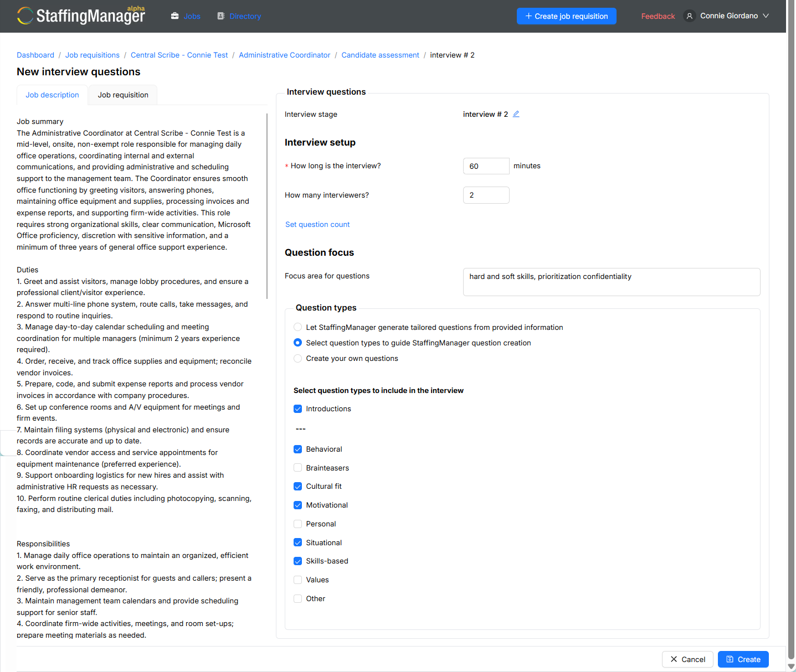796x672 pixels.
Task: Uncheck Situational checkbox
Action: coord(298,542)
